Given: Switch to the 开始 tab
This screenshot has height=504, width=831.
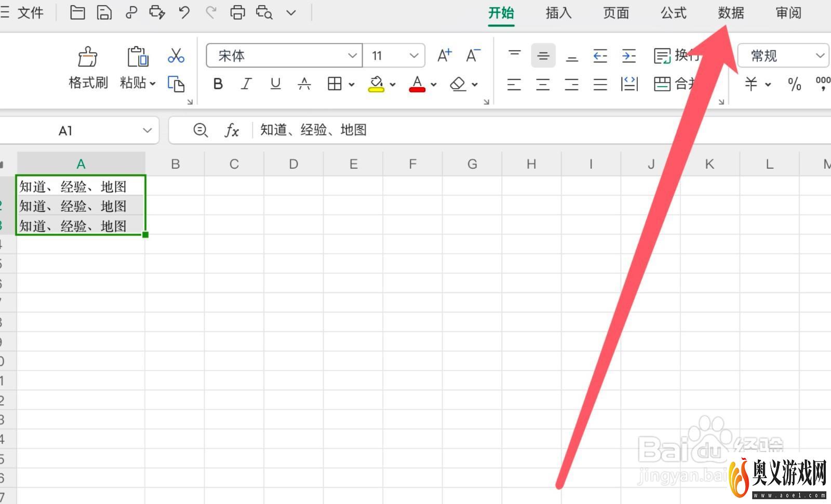Looking at the screenshot, I should [501, 13].
